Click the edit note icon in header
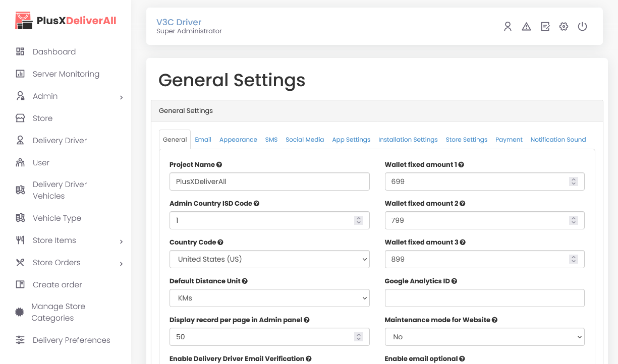Viewport: 618px width, 364px height. [x=545, y=27]
